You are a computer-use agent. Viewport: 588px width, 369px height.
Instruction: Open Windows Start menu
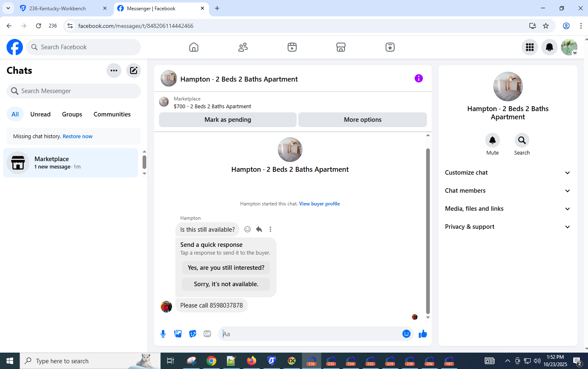tap(10, 361)
